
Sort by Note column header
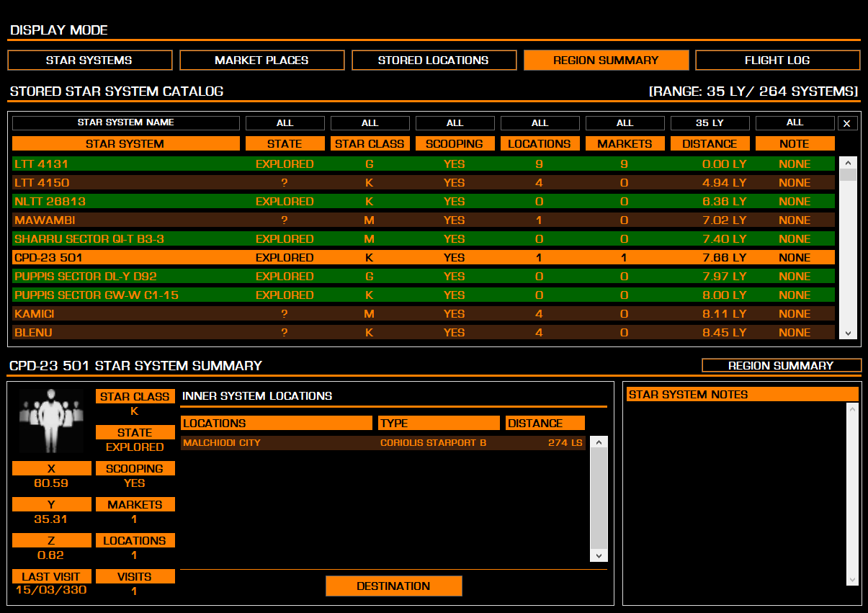[795, 143]
